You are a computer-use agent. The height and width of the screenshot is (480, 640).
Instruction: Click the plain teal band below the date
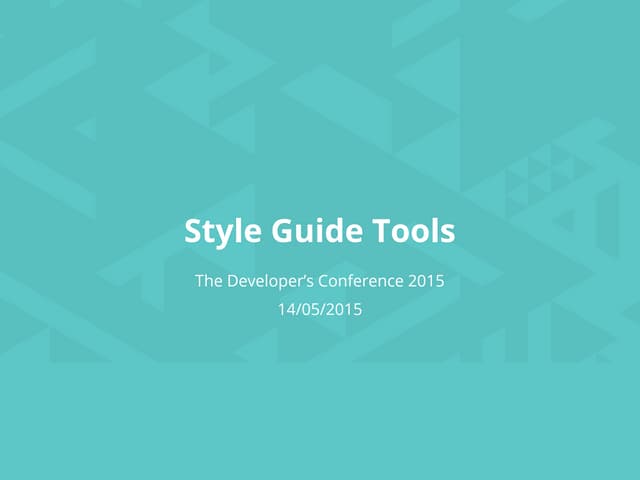pos(320,420)
